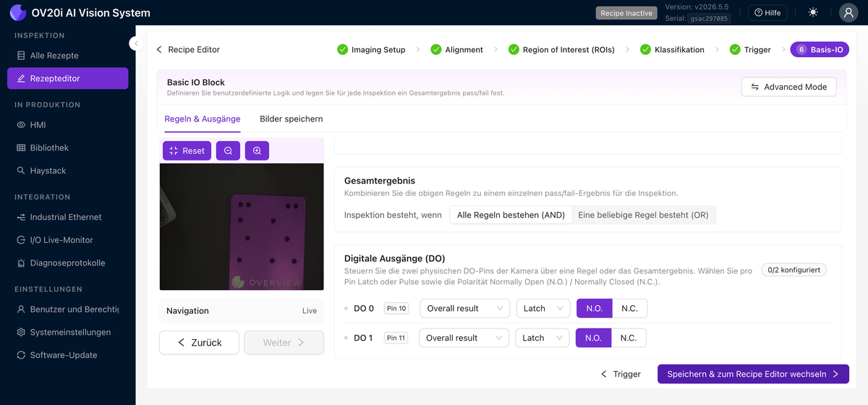Click the Benutzer und Berechtigungen icon
The height and width of the screenshot is (405, 868).
coord(21,310)
